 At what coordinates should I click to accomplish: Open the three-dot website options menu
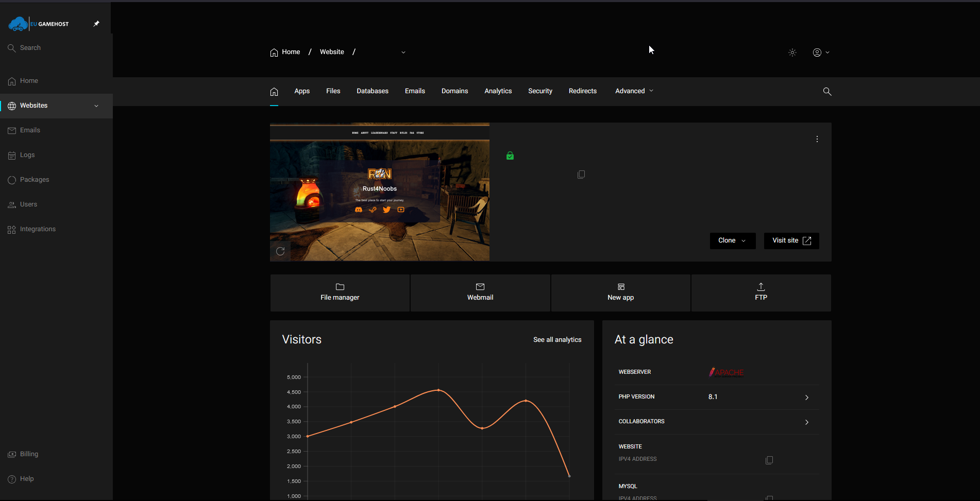point(817,140)
